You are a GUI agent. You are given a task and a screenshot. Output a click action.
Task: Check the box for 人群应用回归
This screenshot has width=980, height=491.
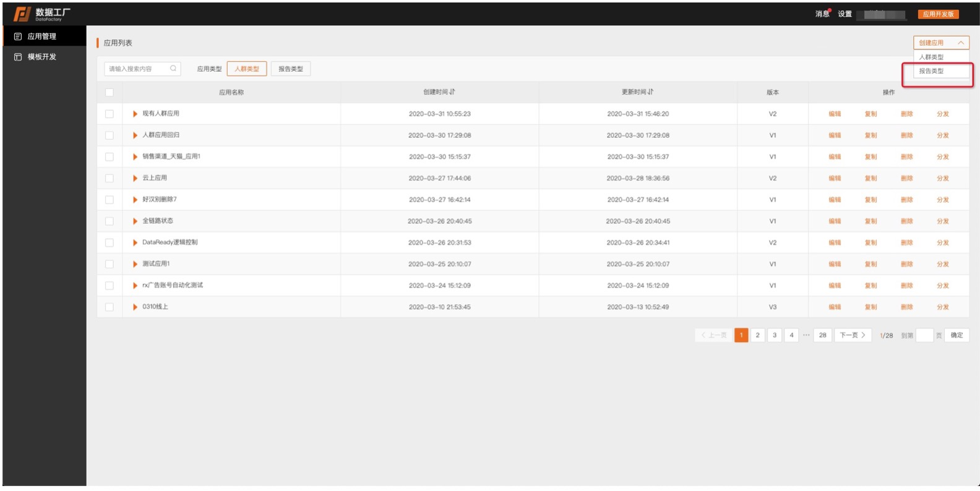(x=110, y=135)
